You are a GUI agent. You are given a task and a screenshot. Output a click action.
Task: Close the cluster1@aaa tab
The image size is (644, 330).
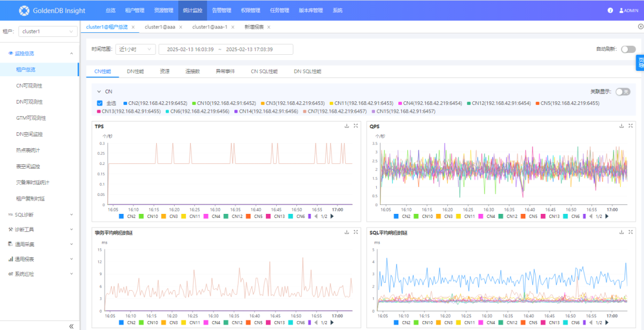coord(181,27)
